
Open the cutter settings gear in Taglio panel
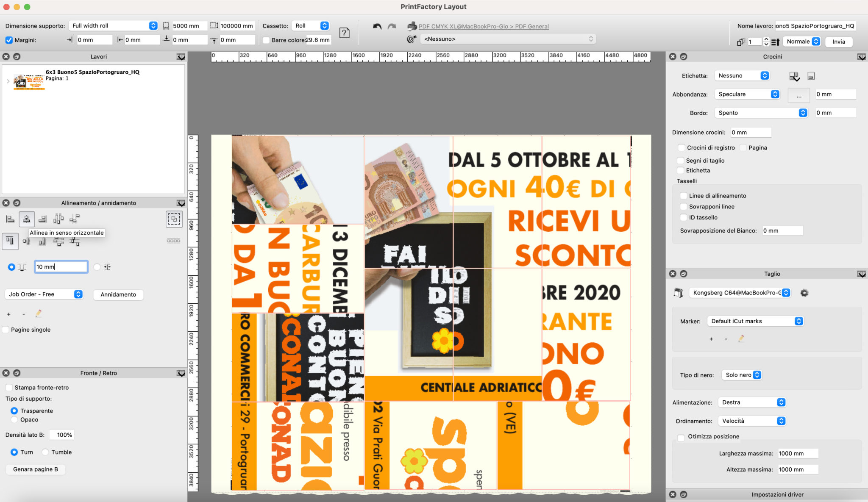click(804, 292)
